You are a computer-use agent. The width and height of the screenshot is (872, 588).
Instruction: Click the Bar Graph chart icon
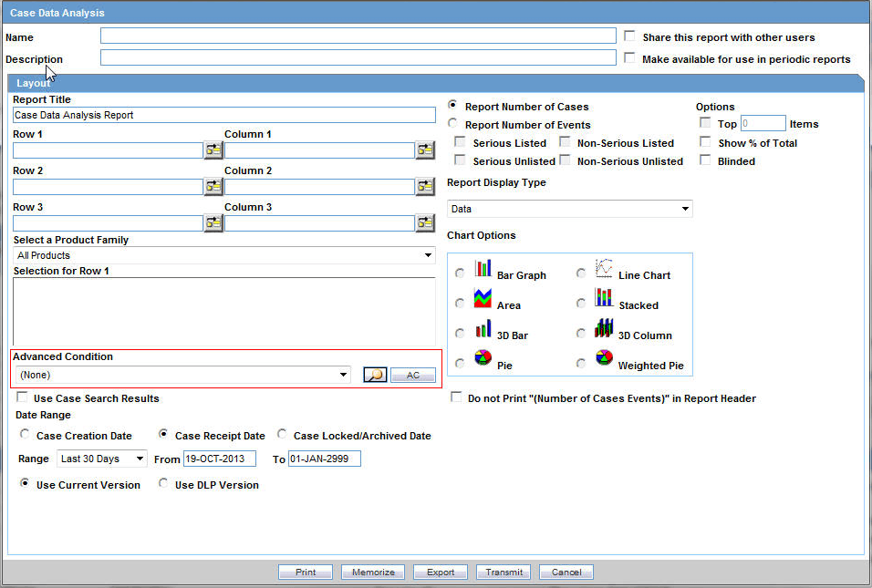click(x=483, y=268)
